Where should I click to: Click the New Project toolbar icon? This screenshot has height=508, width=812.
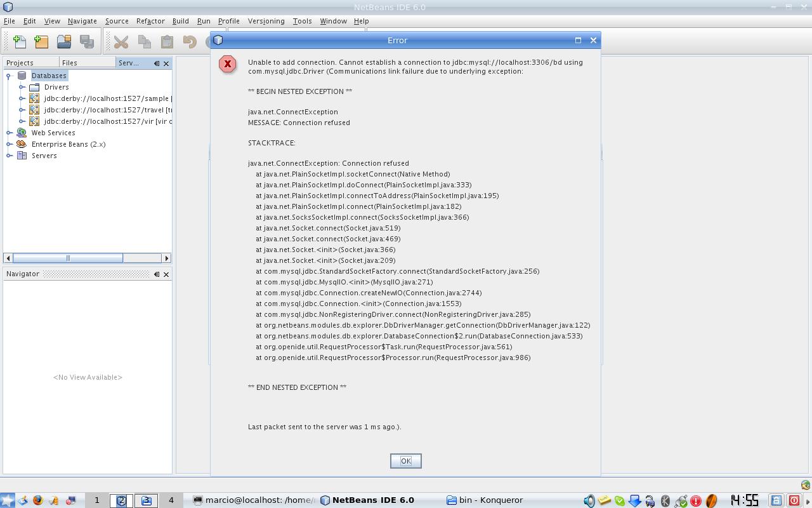click(x=42, y=42)
